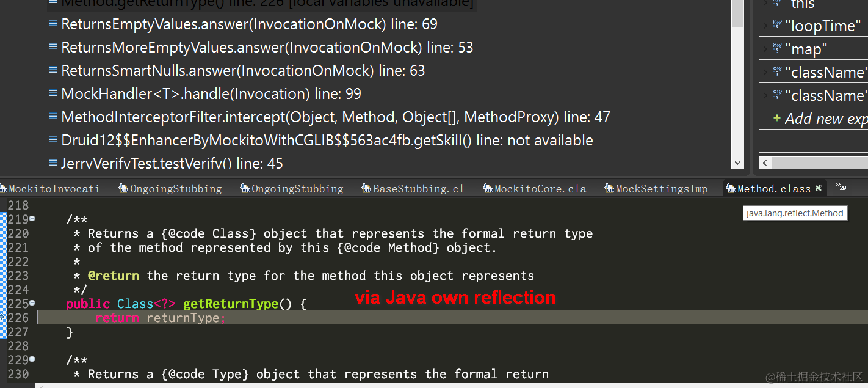Click watch icon beside "map" expression
868x388 pixels.
point(777,48)
